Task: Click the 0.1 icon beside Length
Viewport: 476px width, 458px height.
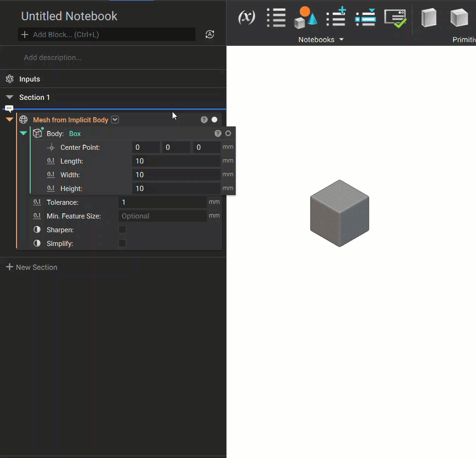Action: [x=51, y=161]
